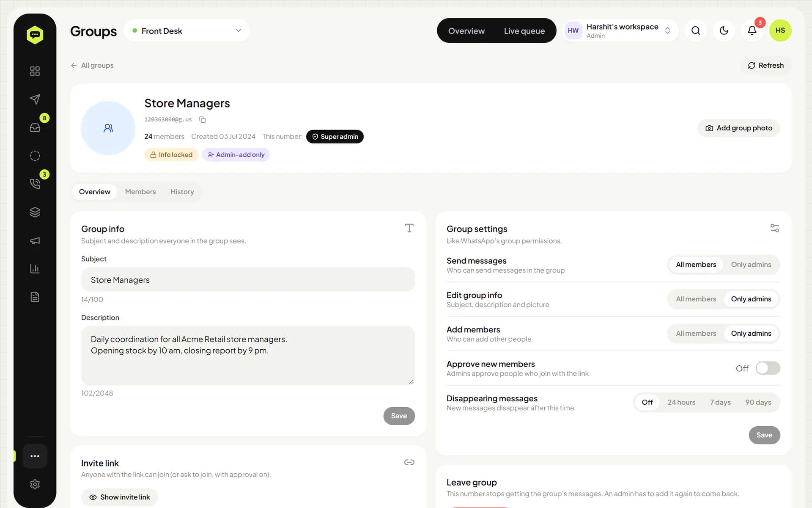This screenshot has height=508, width=812.
Task: Expand the Front Desk dropdown
Action: (x=187, y=30)
